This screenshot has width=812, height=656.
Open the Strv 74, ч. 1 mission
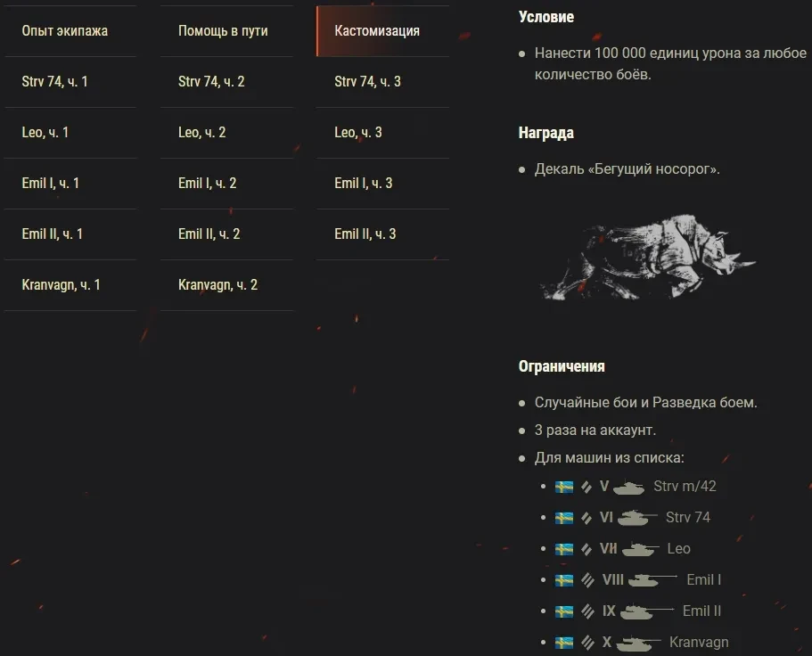pyautogui.click(x=55, y=82)
